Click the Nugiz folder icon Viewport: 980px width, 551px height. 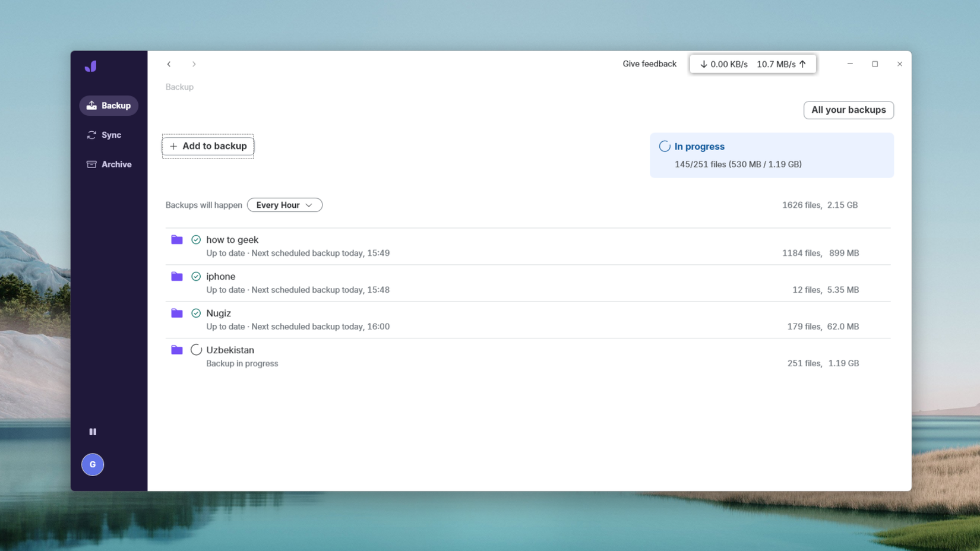pyautogui.click(x=176, y=313)
